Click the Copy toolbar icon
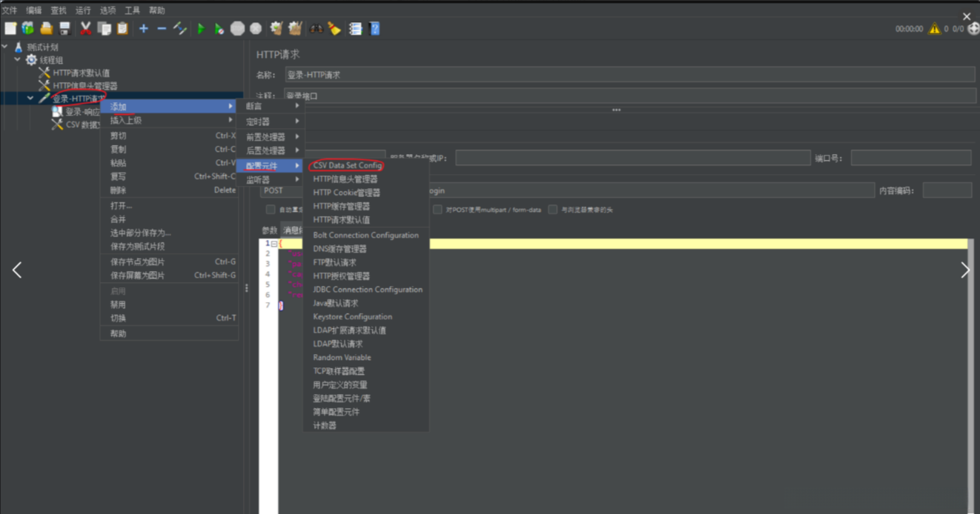The image size is (980, 514). 105,28
